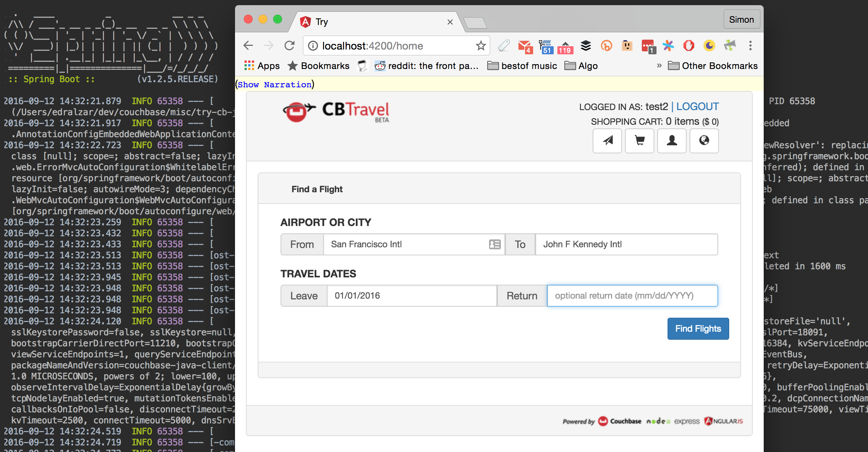
Task: Click the user profile icon button
Action: pos(672,141)
